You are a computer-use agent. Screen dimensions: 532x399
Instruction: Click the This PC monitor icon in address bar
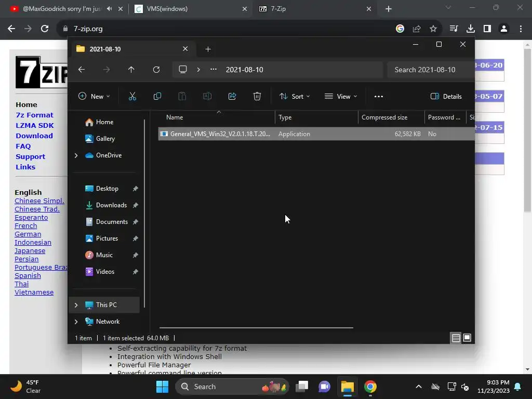coord(183,70)
